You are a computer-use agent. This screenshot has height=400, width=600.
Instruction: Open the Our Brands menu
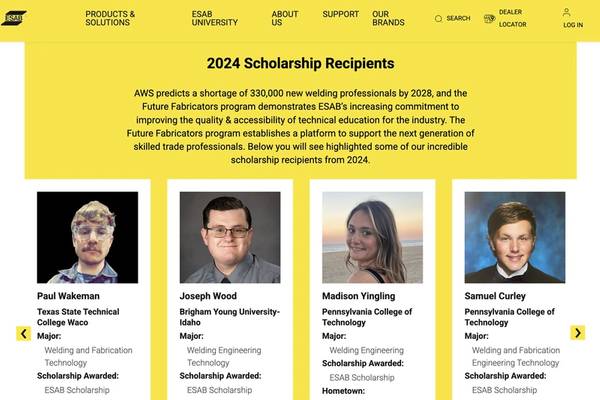(388, 18)
